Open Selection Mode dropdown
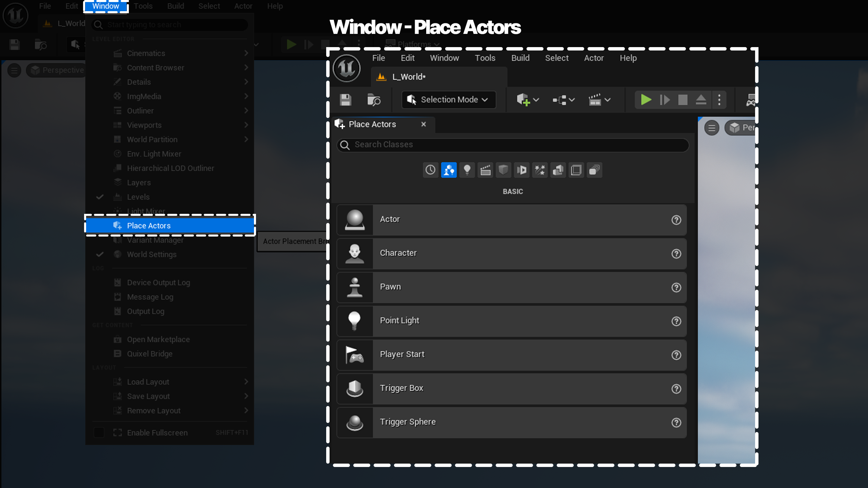 click(x=449, y=100)
